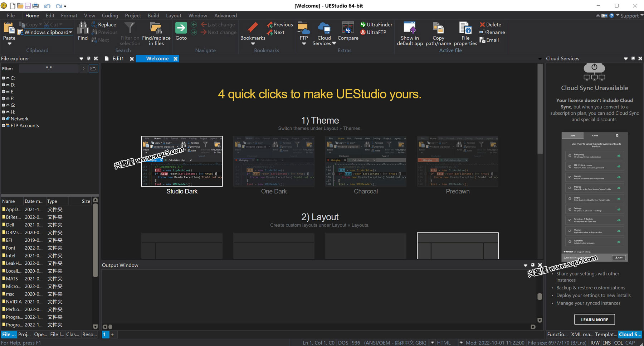Rename the active file

click(x=492, y=32)
